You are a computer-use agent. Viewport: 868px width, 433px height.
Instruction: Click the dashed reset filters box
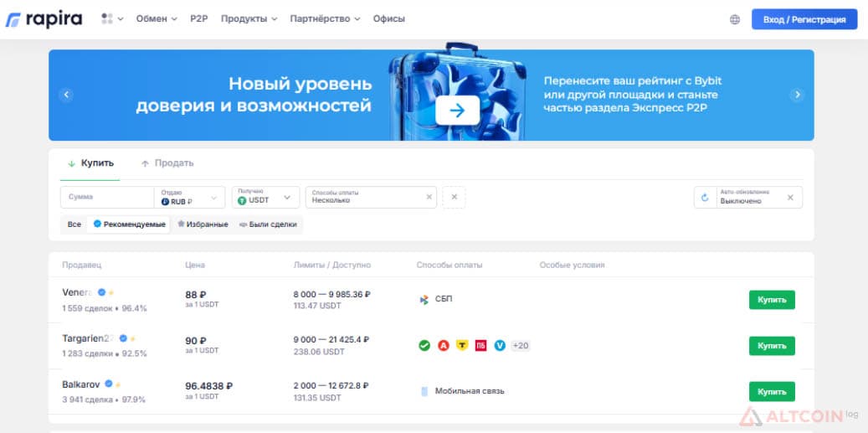coord(454,197)
